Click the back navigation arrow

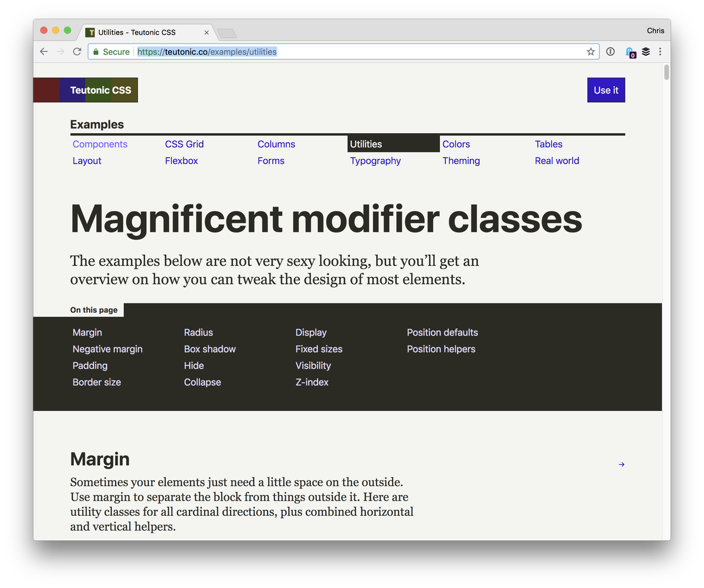point(43,51)
